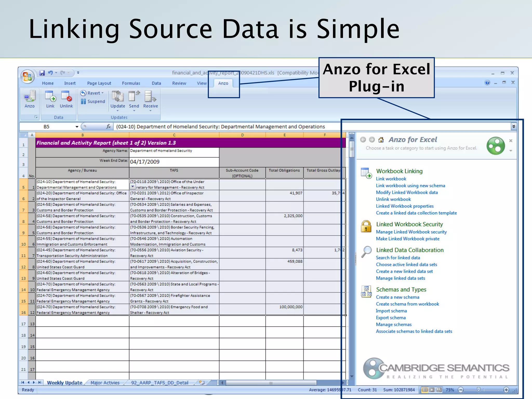532x399 pixels.
Task: Click into the formula bar text
Action: pos(220,127)
